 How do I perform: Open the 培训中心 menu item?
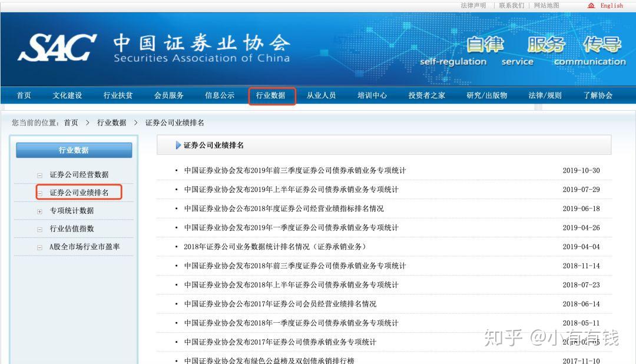[372, 95]
